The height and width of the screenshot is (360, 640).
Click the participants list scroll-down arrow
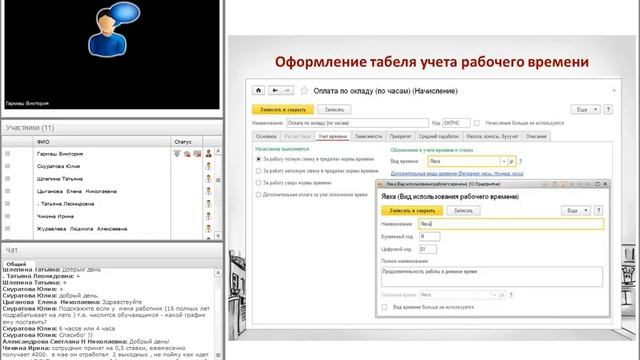[218, 236]
